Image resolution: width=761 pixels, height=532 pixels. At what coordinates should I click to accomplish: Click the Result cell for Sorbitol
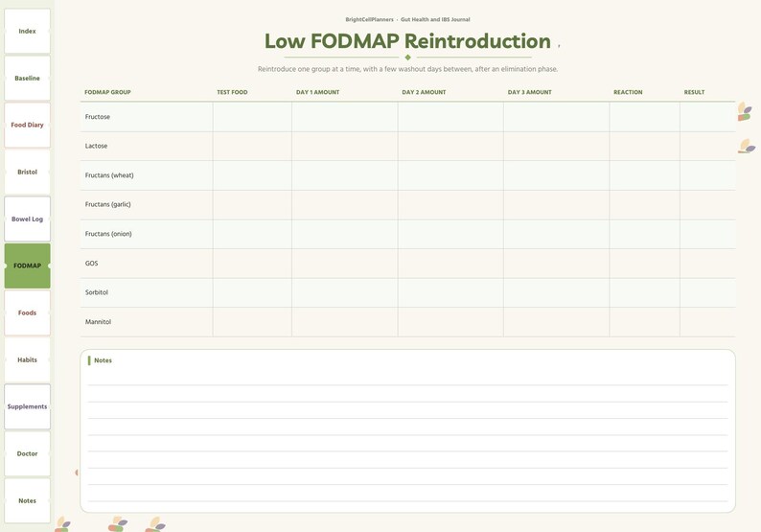click(x=707, y=292)
